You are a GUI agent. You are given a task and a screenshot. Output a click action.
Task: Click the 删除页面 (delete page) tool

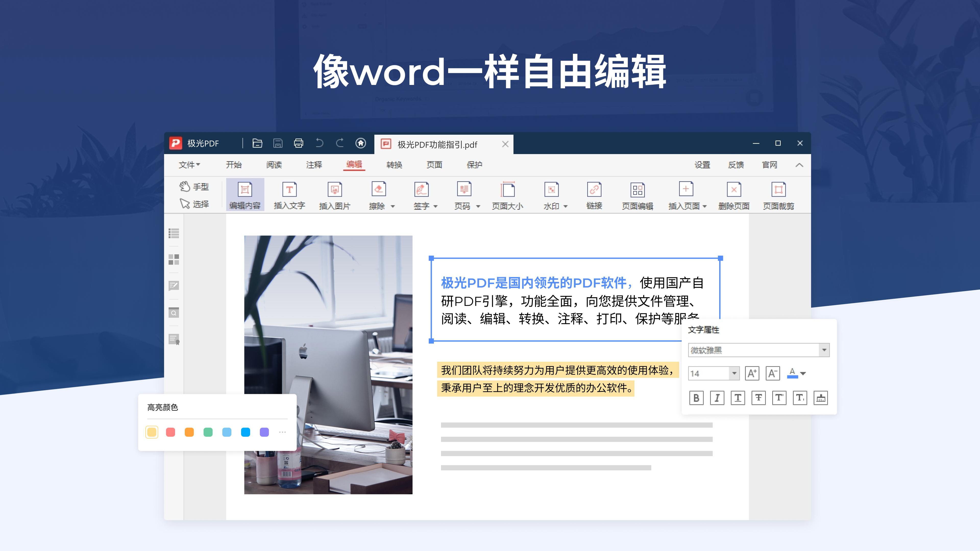[x=733, y=195]
